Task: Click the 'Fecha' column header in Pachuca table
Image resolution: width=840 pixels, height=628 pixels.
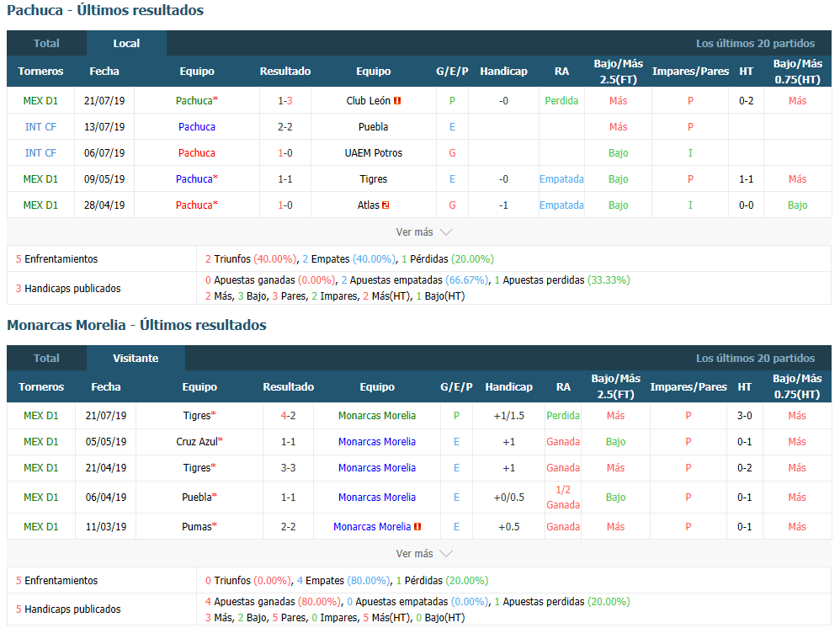Action: [104, 72]
